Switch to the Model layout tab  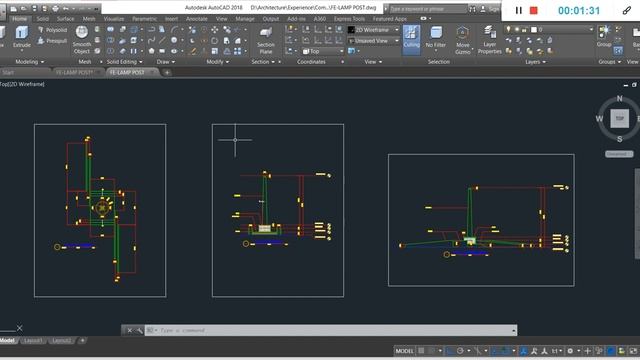click(7, 340)
